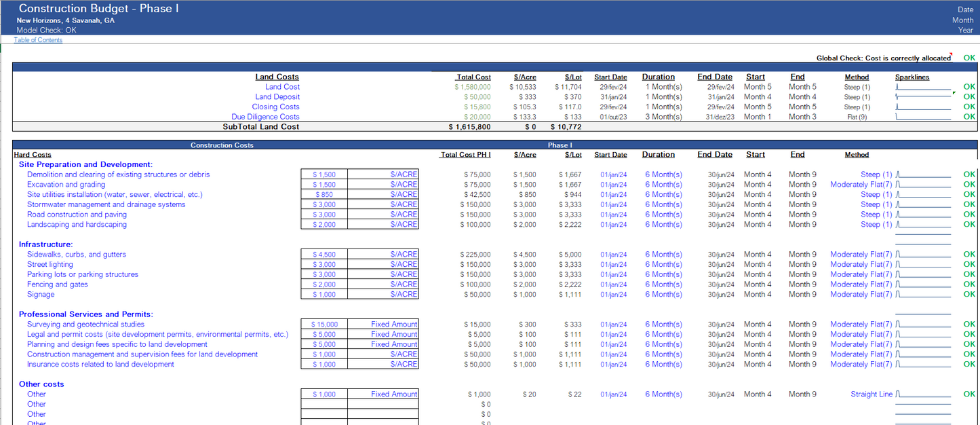980x425 pixels.
Task: Click the Construction Costs section header bar
Action: pos(222,145)
